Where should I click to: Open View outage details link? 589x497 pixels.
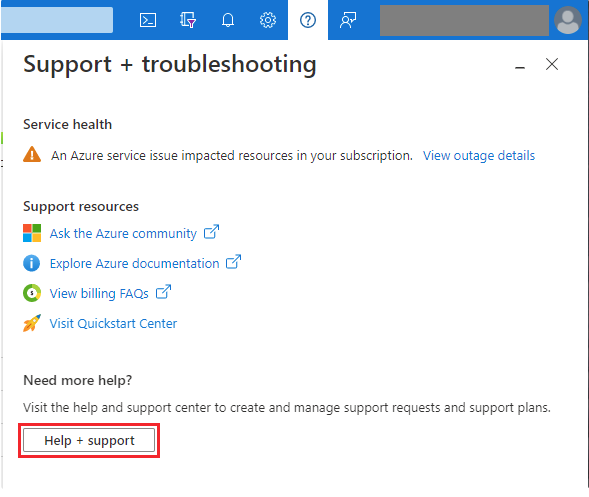tap(479, 156)
